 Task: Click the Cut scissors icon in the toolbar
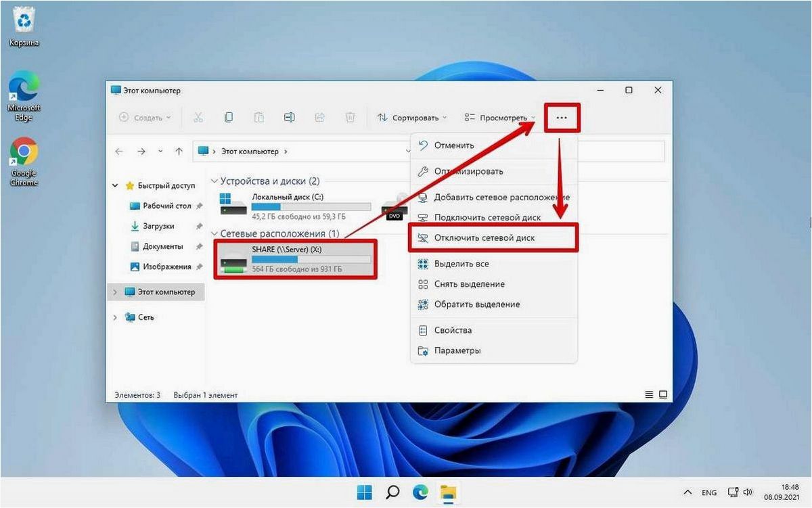click(198, 117)
